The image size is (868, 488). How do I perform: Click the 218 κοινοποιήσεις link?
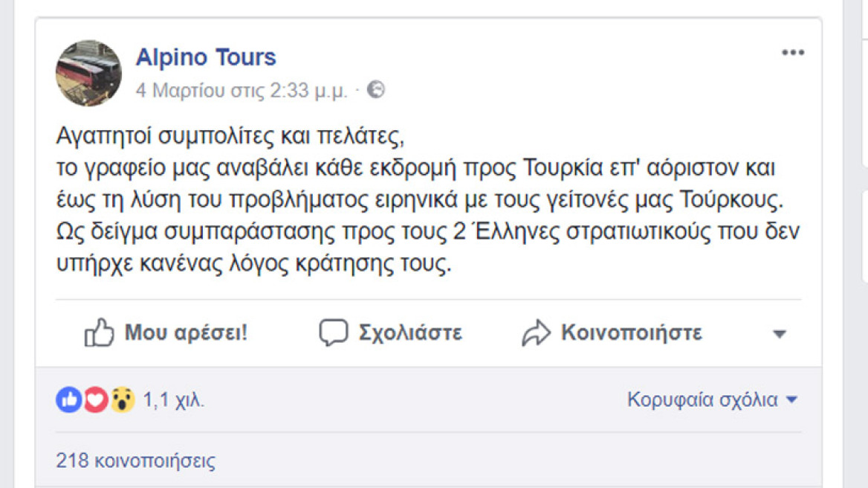point(136,460)
